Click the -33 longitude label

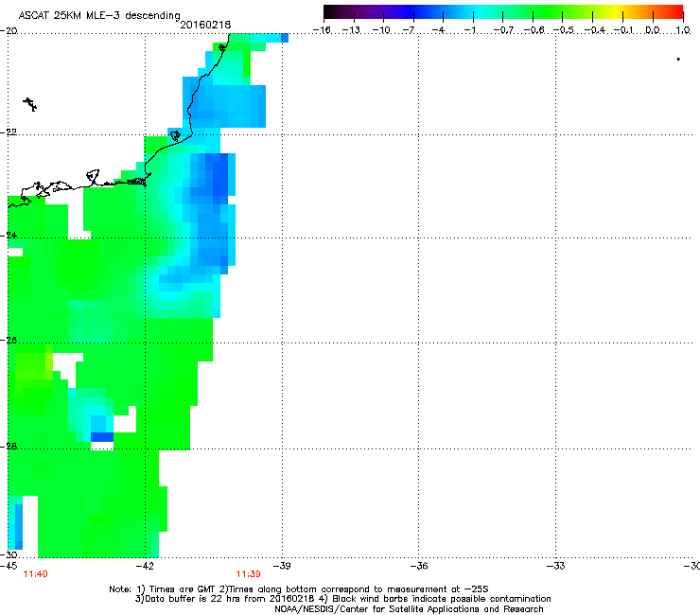click(x=556, y=567)
